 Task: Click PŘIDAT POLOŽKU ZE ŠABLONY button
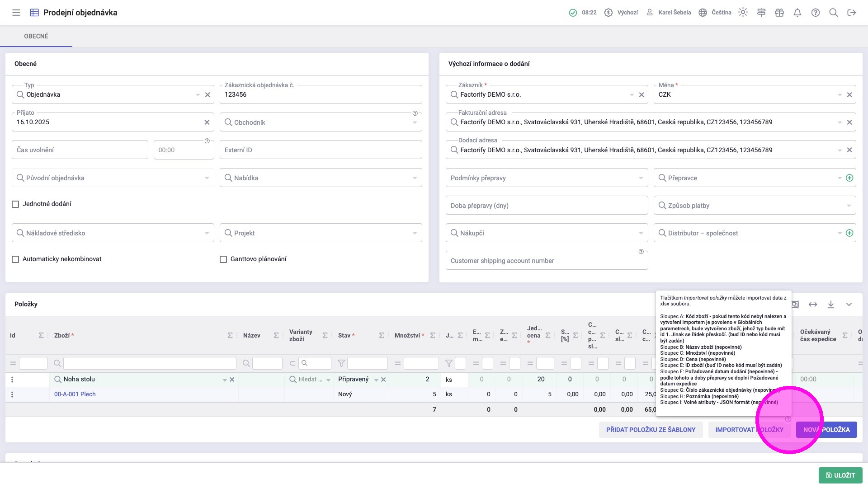(651, 430)
